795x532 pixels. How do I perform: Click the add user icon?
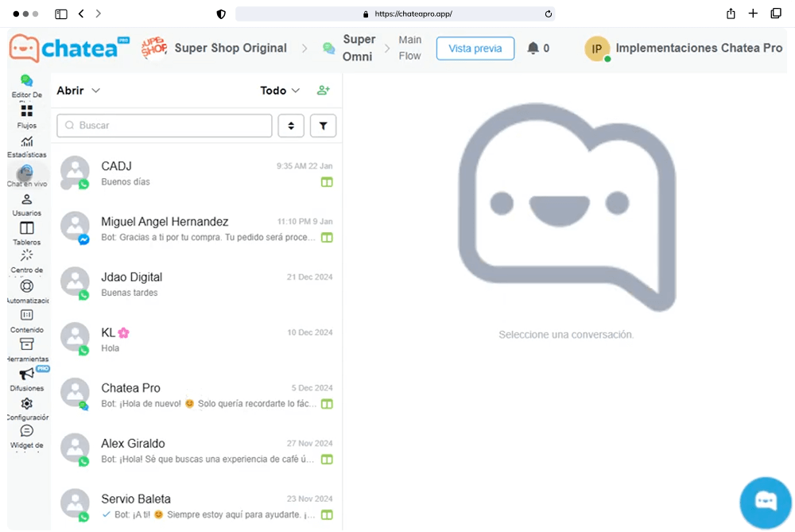click(x=323, y=91)
